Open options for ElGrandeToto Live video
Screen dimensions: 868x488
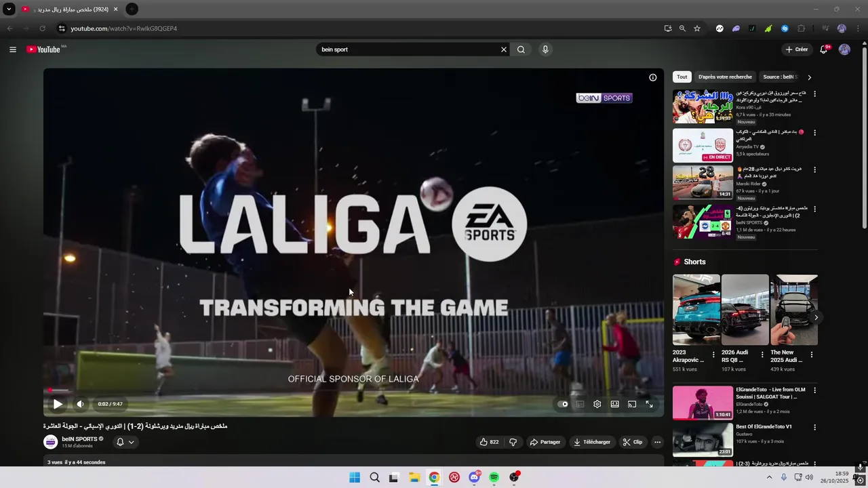click(815, 390)
